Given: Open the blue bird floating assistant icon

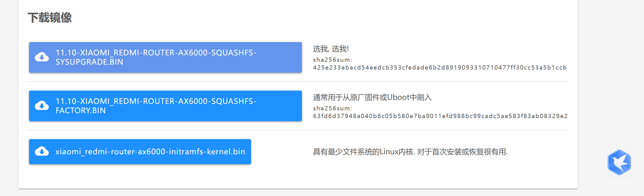Looking at the screenshot, I should (x=619, y=162).
